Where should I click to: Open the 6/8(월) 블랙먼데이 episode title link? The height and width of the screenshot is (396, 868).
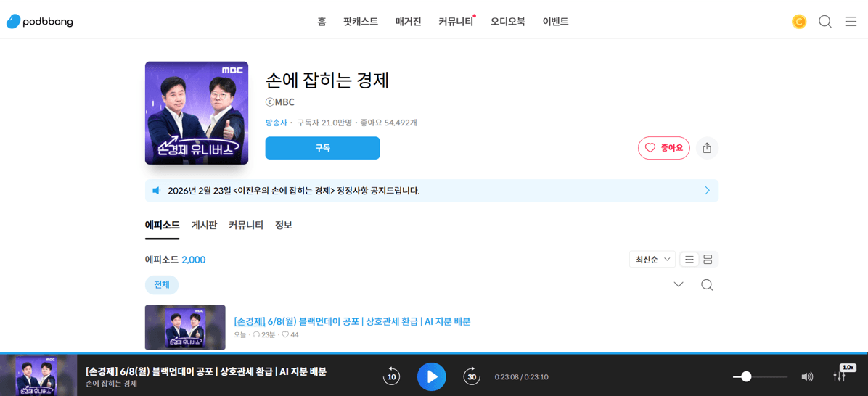coord(352,321)
